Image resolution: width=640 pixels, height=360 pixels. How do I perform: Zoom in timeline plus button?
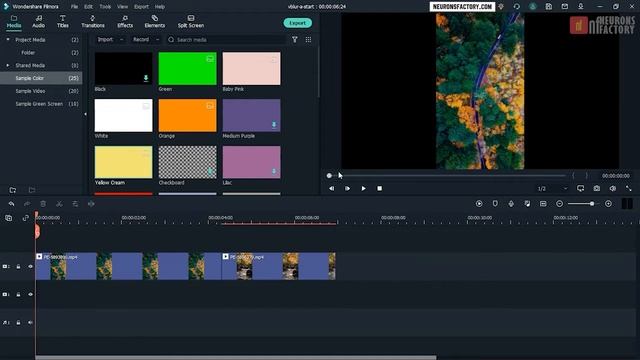point(608,204)
